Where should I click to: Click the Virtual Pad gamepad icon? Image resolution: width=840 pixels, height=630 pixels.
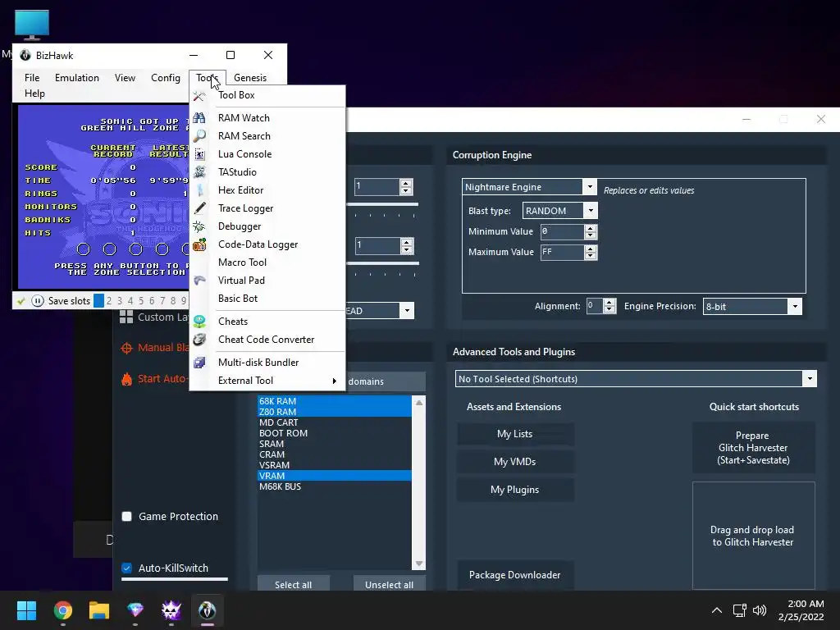[x=199, y=281]
